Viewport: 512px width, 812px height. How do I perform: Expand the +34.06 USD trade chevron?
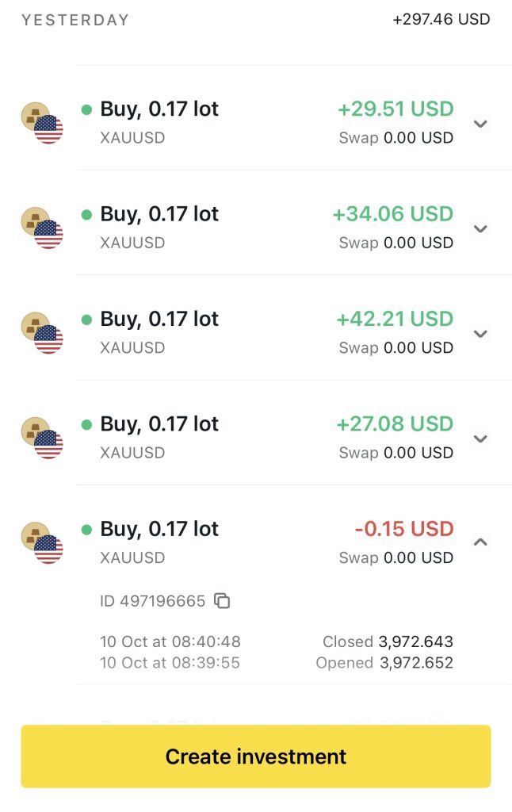(480, 228)
